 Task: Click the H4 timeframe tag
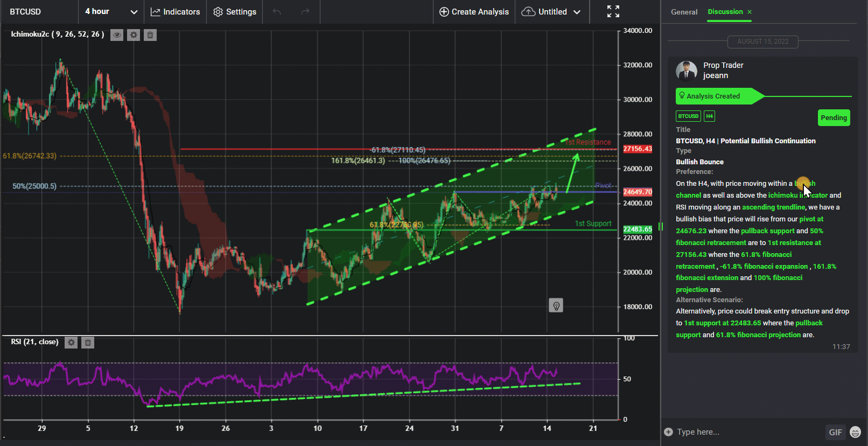coord(710,116)
